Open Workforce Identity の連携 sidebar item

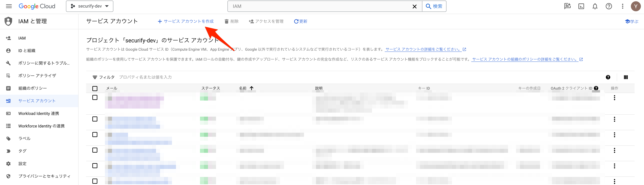coord(39,126)
